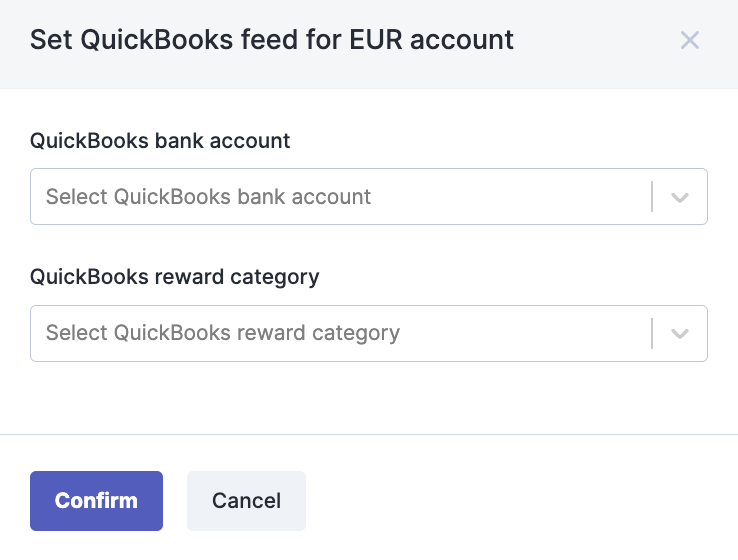Click the divider beside bank account chevron
Screen dimensions: 738x560
pos(652,197)
